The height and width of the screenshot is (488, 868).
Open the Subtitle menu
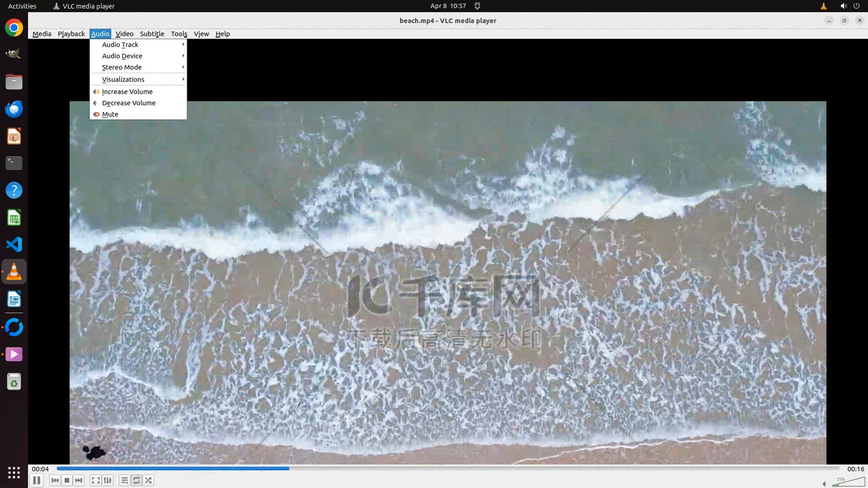tap(152, 34)
